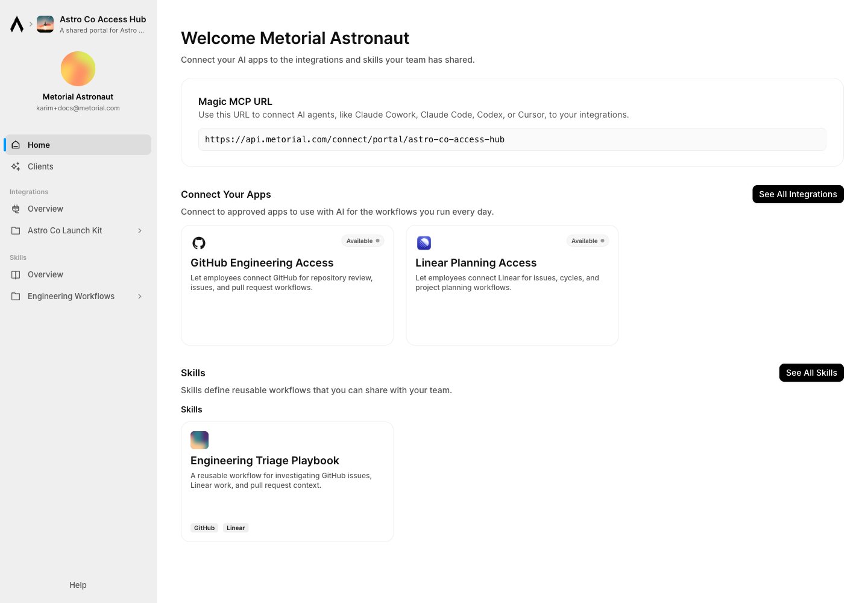Screen dimensions: 868x603
Task: Click the Linear tag on Triage Playbook
Action: (236, 528)
